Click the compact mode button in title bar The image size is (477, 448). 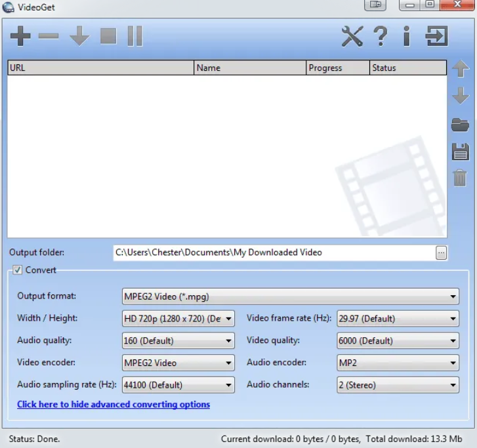[375, 5]
